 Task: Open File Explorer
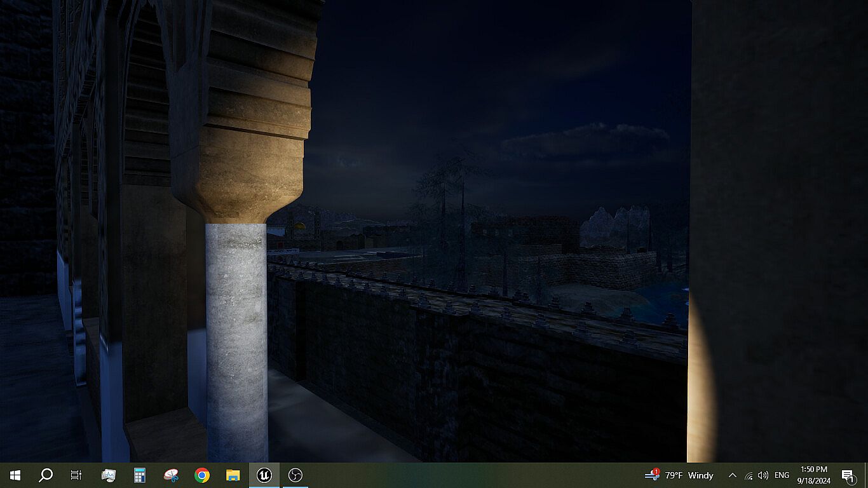233,475
